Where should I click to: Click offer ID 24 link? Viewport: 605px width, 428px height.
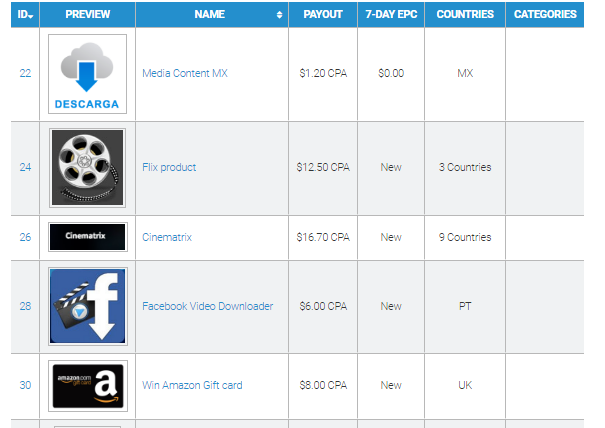pyautogui.click(x=25, y=167)
